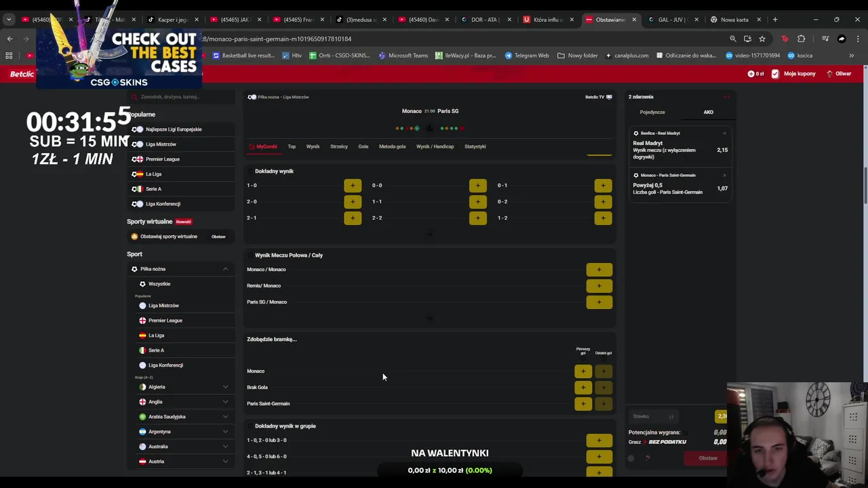Add the 0-1 exact score bet

603,185
